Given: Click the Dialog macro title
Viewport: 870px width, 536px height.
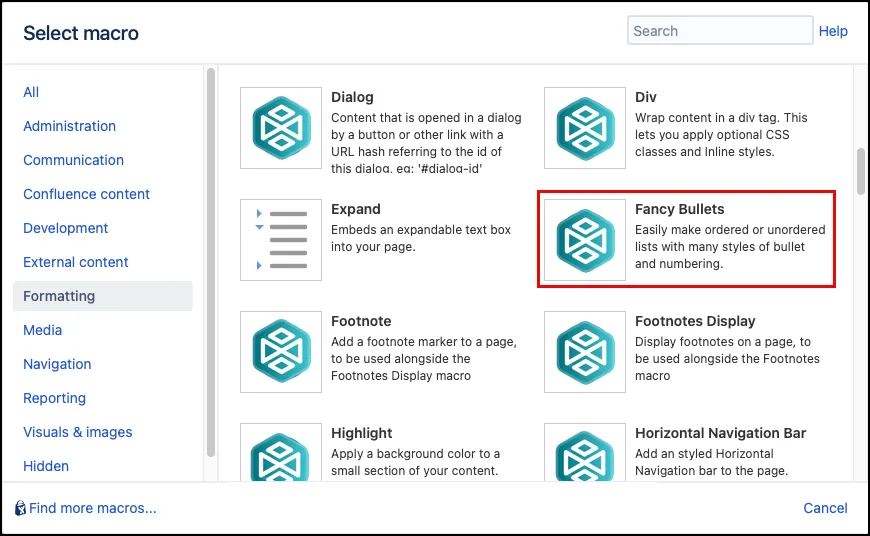Looking at the screenshot, I should tap(352, 97).
